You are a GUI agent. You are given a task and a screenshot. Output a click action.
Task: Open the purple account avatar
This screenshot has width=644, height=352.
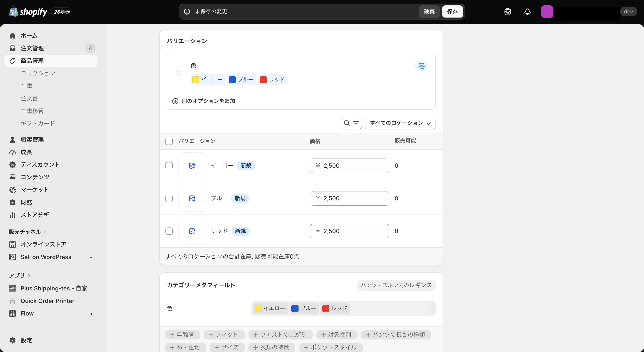tap(547, 11)
